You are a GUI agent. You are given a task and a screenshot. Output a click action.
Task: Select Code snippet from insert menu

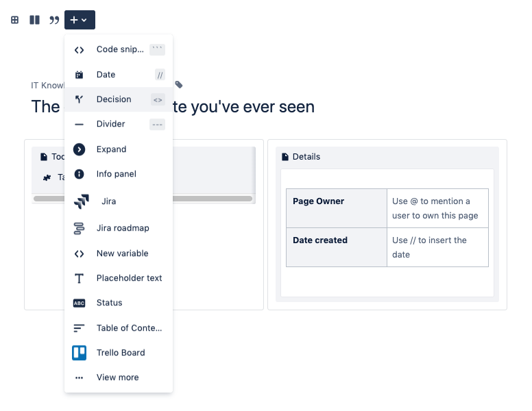point(119,49)
